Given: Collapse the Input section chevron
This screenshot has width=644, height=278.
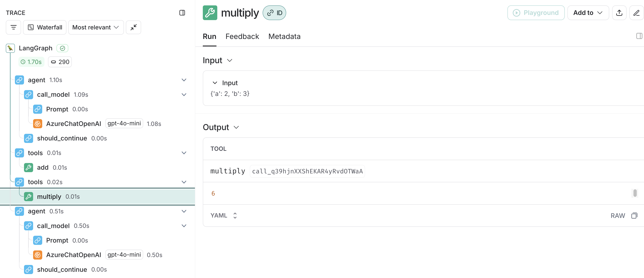Looking at the screenshot, I should (x=230, y=60).
